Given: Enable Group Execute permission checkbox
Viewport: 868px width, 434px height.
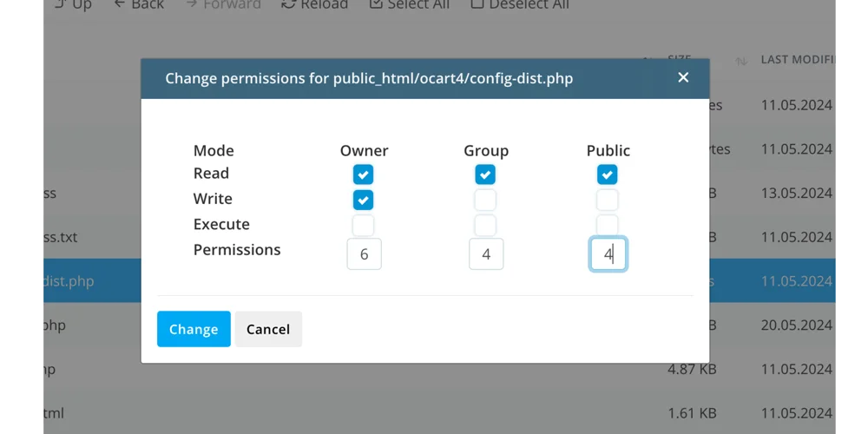Looking at the screenshot, I should 485,226.
